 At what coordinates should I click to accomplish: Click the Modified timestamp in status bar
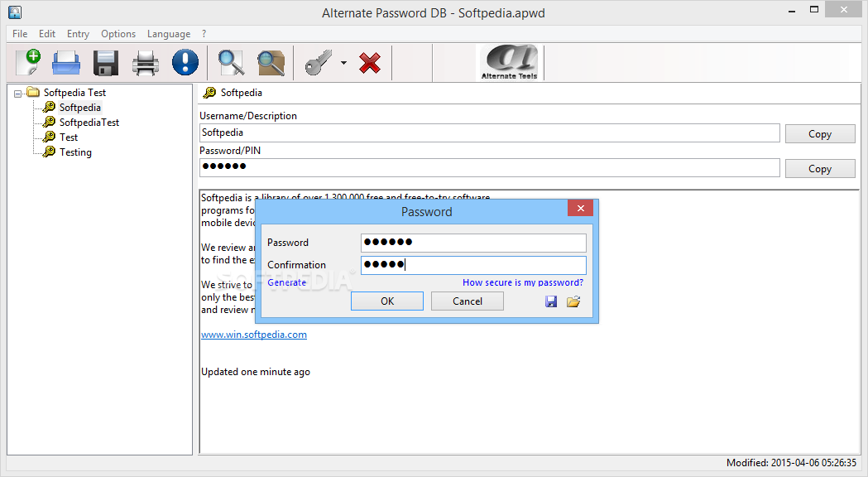[x=791, y=463]
